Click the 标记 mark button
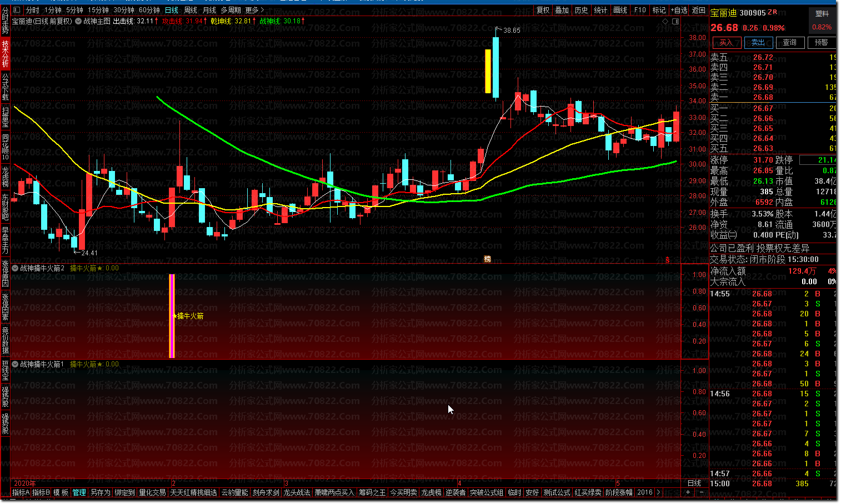841x504 pixels. [x=659, y=10]
